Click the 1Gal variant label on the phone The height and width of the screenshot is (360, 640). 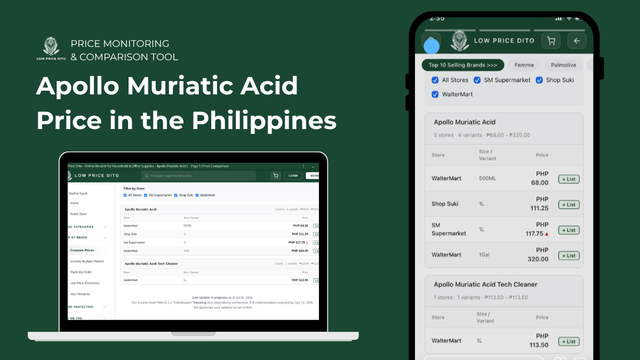(484, 255)
